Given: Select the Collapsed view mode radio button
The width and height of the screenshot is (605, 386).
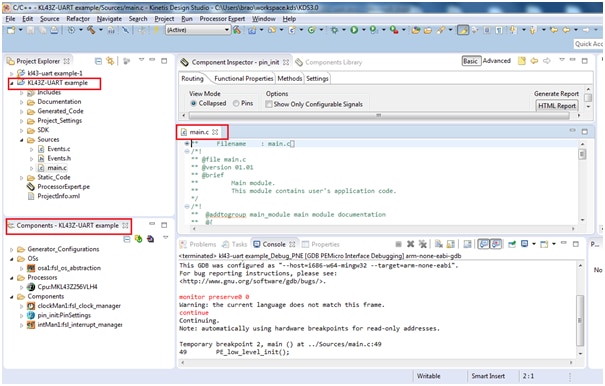Looking at the screenshot, I should [194, 103].
